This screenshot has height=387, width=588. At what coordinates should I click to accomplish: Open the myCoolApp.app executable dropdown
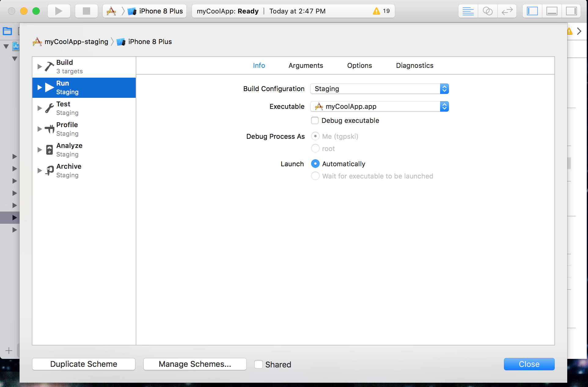379,106
